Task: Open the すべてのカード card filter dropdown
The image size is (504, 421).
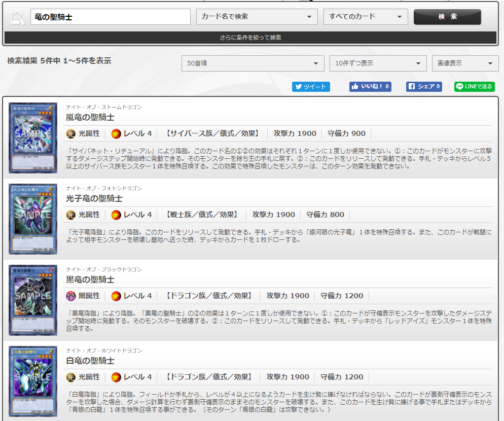Action: (366, 17)
